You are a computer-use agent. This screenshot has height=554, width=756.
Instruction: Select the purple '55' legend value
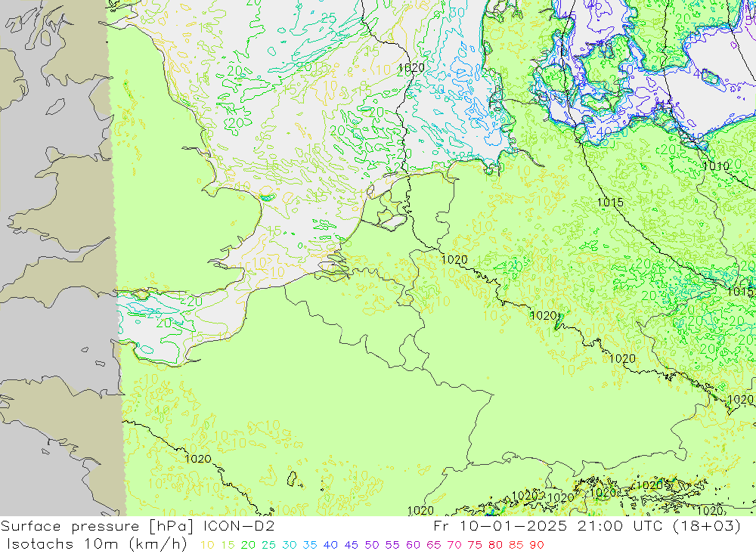(392, 545)
